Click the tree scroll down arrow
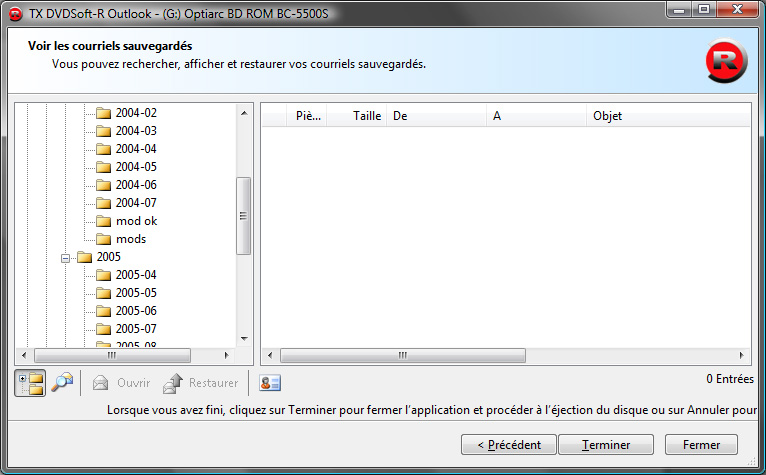The height and width of the screenshot is (475, 766). (x=244, y=339)
